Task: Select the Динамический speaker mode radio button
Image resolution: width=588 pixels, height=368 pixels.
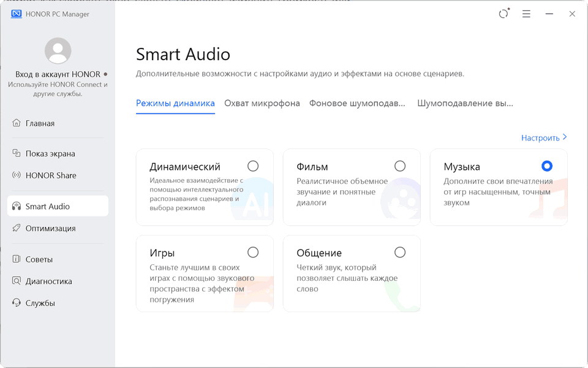Action: [253, 166]
